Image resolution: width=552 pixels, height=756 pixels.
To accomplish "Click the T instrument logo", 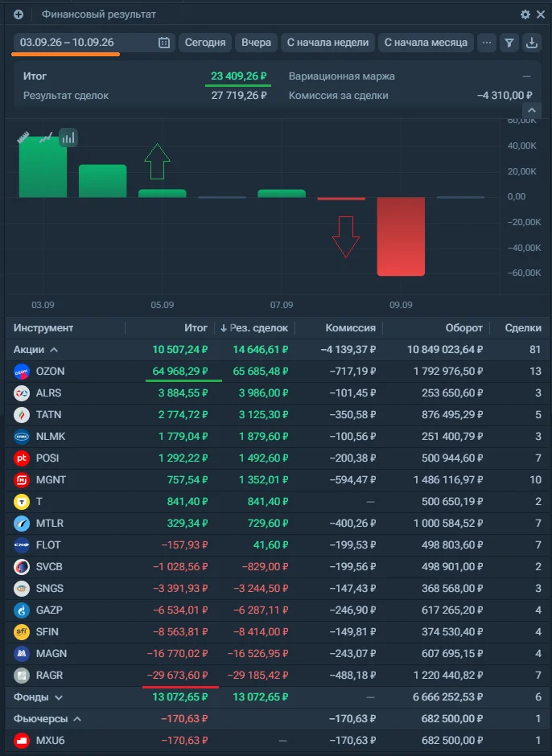I will (x=22, y=501).
